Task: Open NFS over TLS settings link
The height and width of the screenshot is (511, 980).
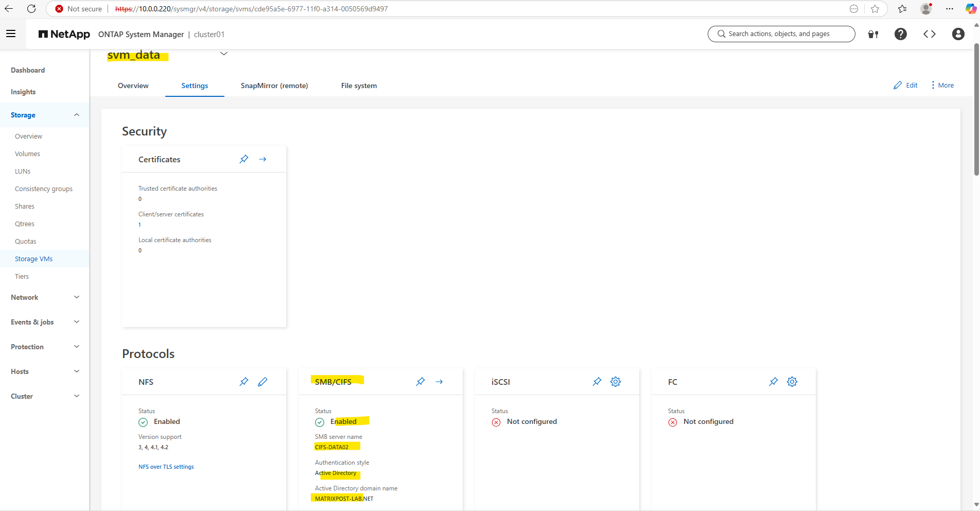Action: click(166, 467)
